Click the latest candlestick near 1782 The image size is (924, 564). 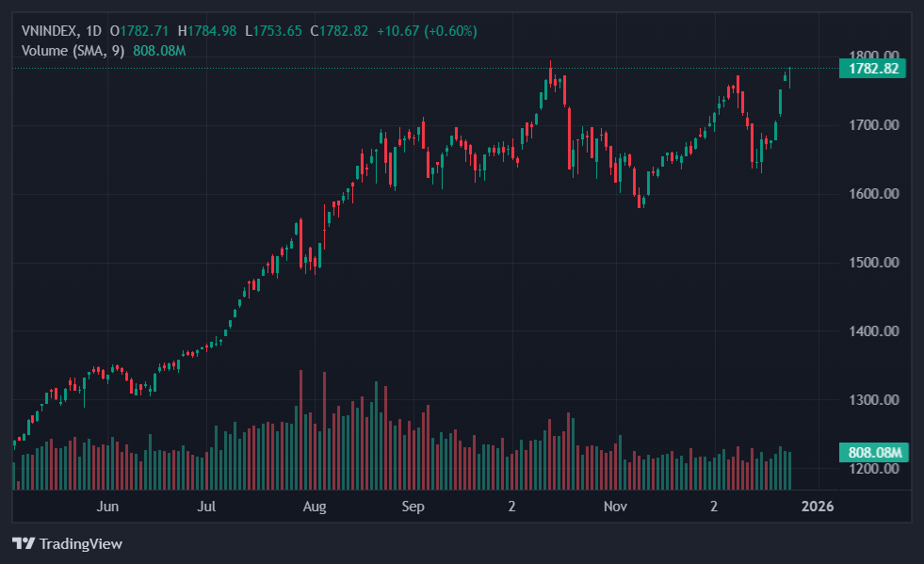(789, 75)
